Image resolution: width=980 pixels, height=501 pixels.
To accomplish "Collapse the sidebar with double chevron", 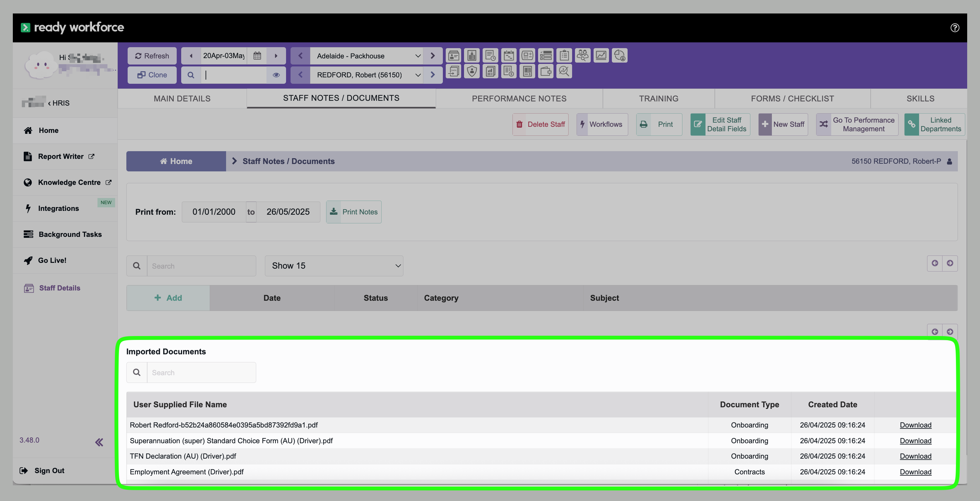I will [99, 442].
